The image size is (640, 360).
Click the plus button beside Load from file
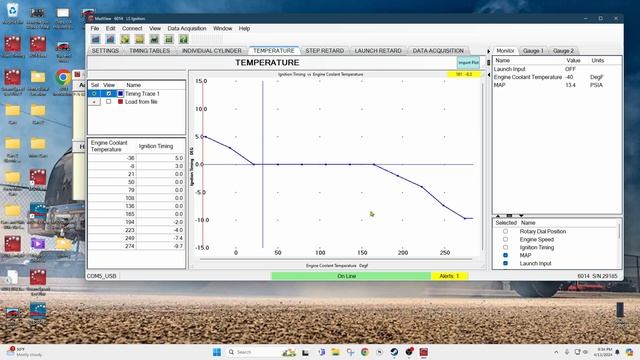coord(94,102)
